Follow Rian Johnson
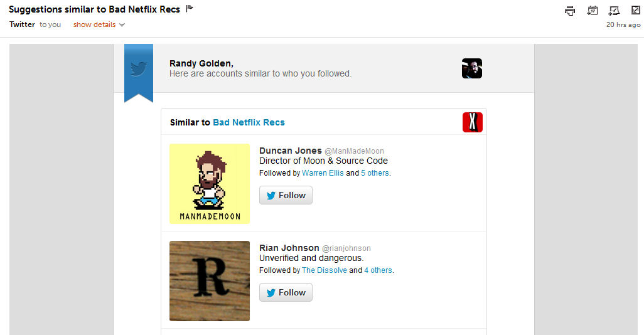The width and height of the screenshot is (644, 335). tap(286, 292)
